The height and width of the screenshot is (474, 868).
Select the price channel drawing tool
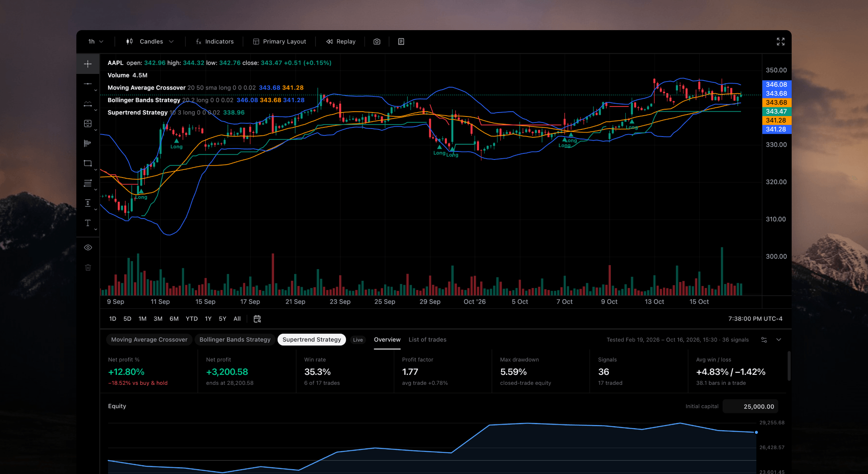point(88,104)
